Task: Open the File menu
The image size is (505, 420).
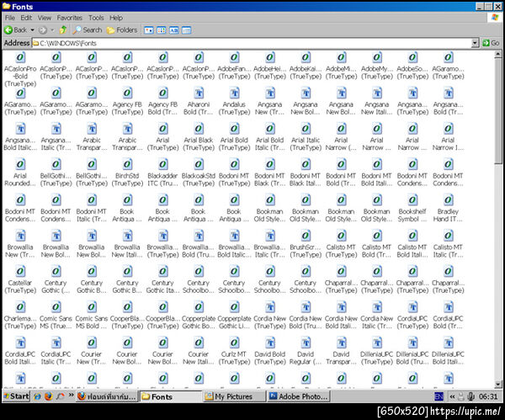Action: pos(10,18)
